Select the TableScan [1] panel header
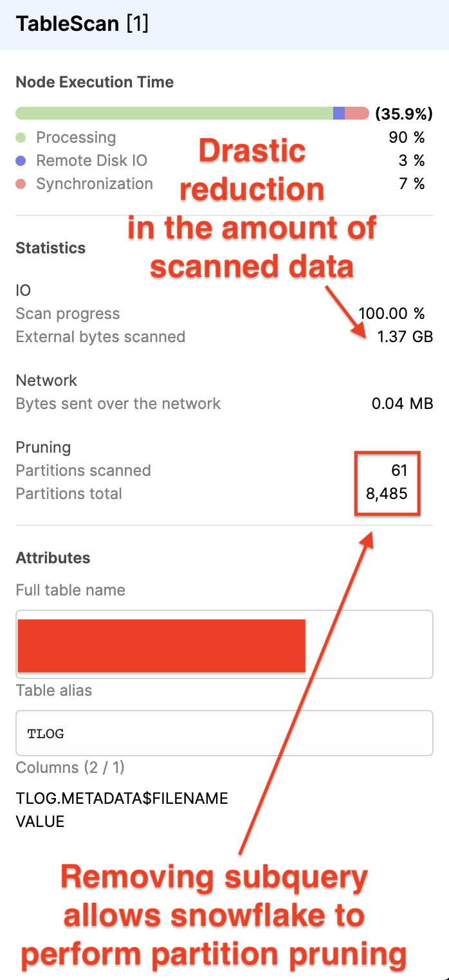This screenshot has width=449, height=980. [82, 24]
